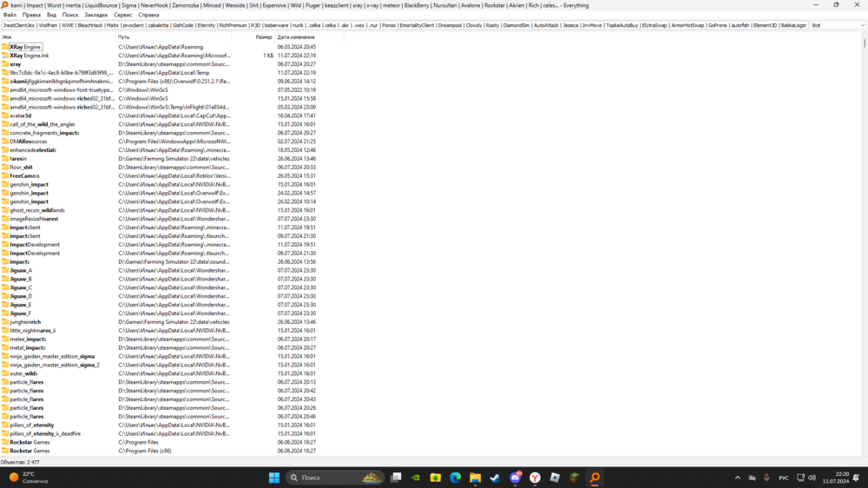The height and width of the screenshot is (488, 868).
Task: Select the pillars_of_eternity_ii_deadfire folder name
Action: tap(45, 433)
